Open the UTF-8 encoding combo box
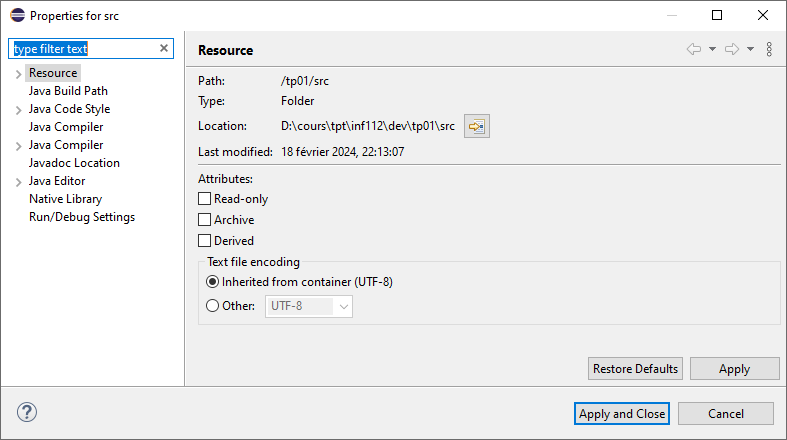 pos(308,306)
